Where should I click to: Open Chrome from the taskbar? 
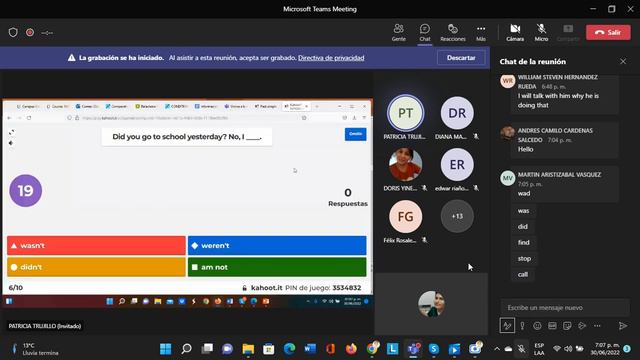[x=372, y=349]
